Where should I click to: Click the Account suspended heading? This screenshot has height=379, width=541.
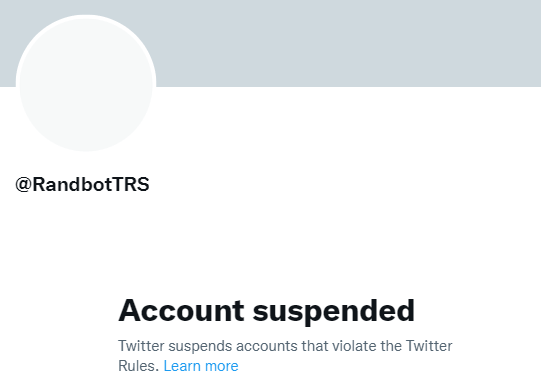[266, 310]
